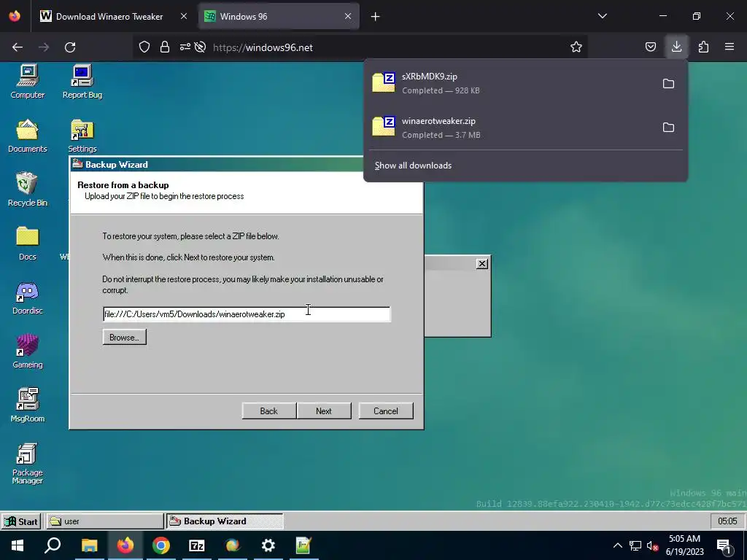The image size is (747, 560).
Task: Open Firefox application menu
Action: 729,47
